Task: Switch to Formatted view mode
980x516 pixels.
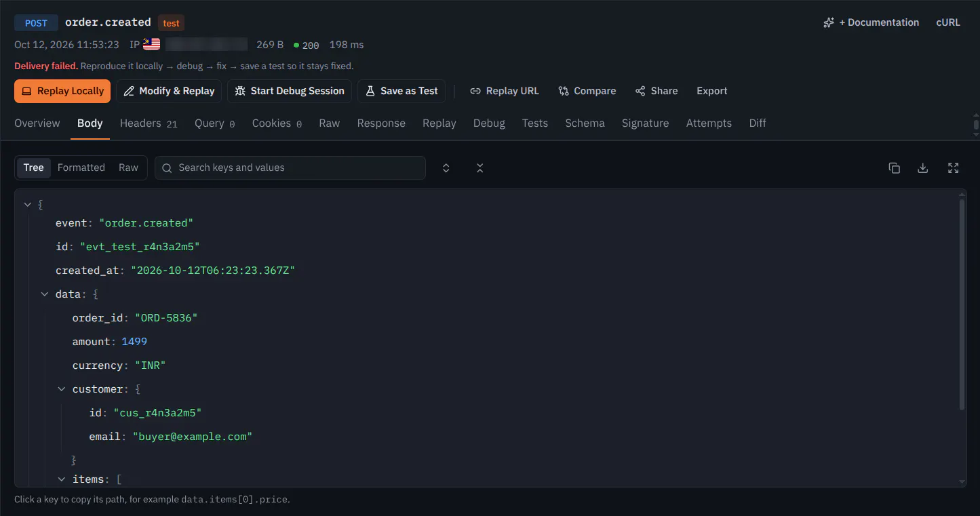Action: click(x=81, y=167)
